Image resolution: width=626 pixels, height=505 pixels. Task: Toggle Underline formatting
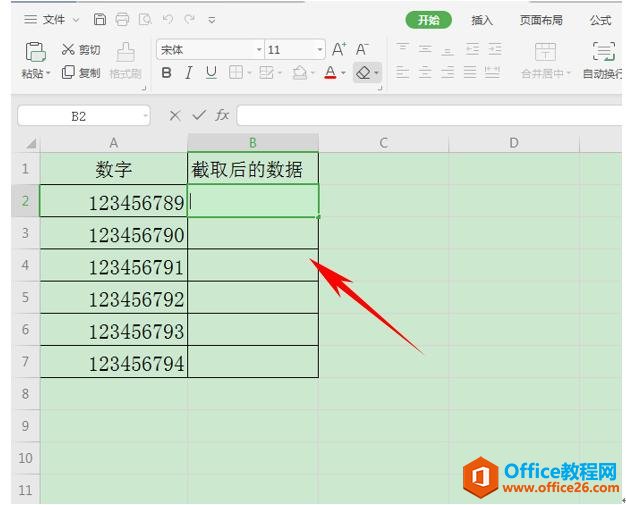(x=211, y=73)
